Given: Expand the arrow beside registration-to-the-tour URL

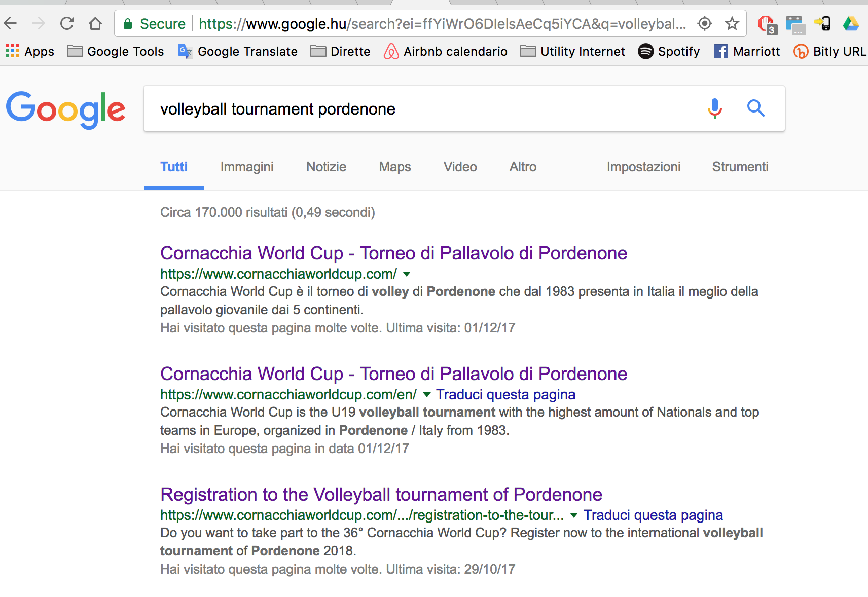Looking at the screenshot, I should pyautogui.click(x=574, y=515).
